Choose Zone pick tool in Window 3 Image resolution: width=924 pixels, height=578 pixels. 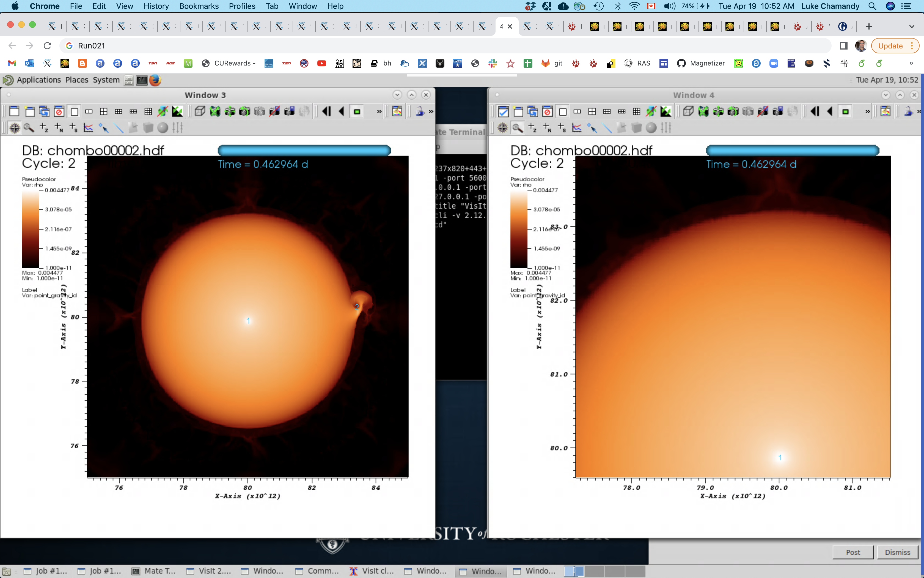click(x=44, y=128)
